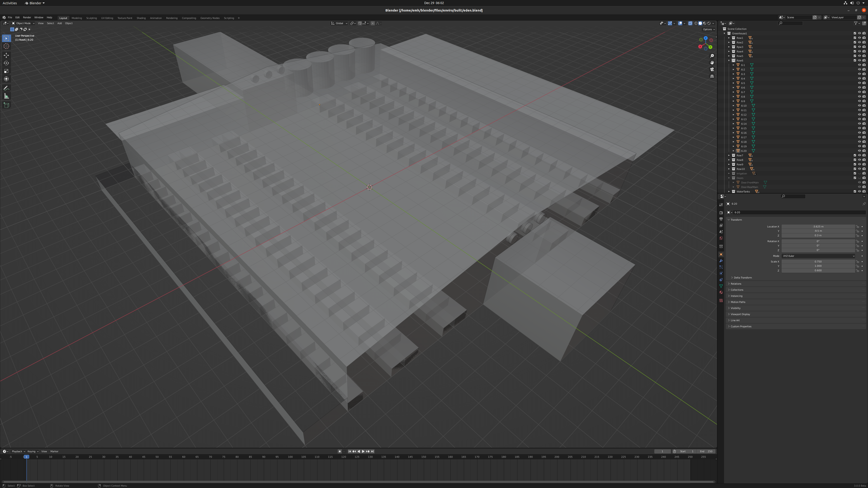Open the timeline Playback popover
Image resolution: width=868 pixels, height=488 pixels.
(18, 451)
